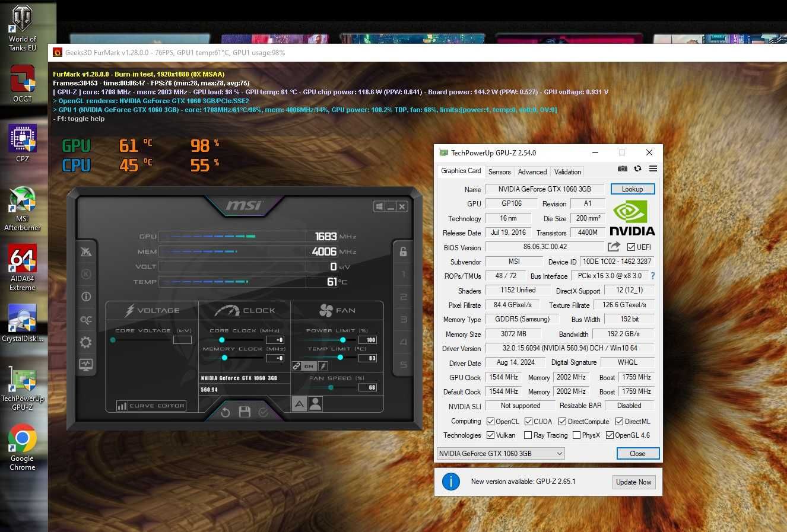Toggle automatic fan speed (A) button
The width and height of the screenshot is (787, 532).
click(x=299, y=404)
